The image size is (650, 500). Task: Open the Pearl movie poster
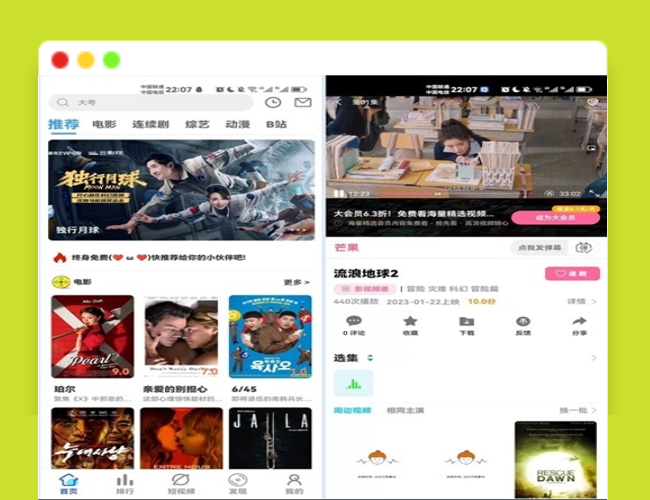coord(92,337)
